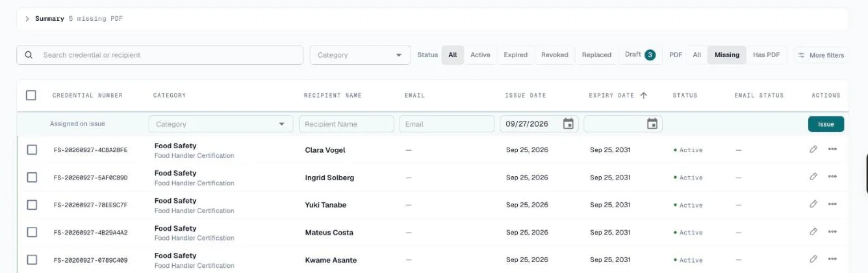Click credential number FS-20260927-4C8A28FE

pos(91,150)
